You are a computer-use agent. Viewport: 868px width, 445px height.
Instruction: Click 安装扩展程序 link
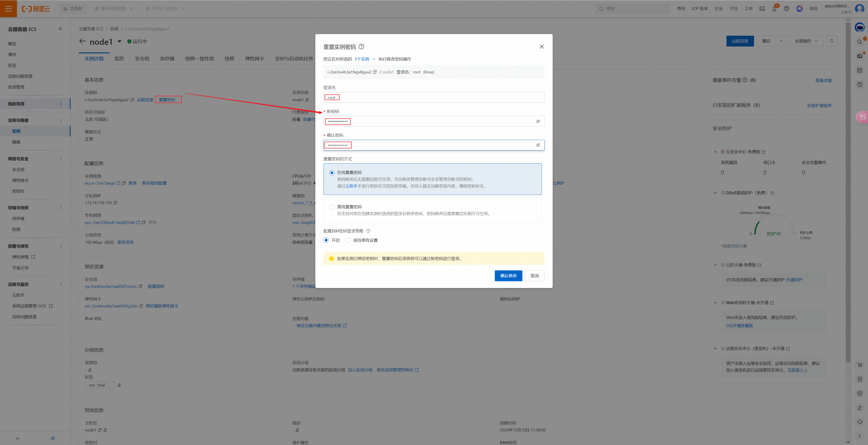(819, 106)
